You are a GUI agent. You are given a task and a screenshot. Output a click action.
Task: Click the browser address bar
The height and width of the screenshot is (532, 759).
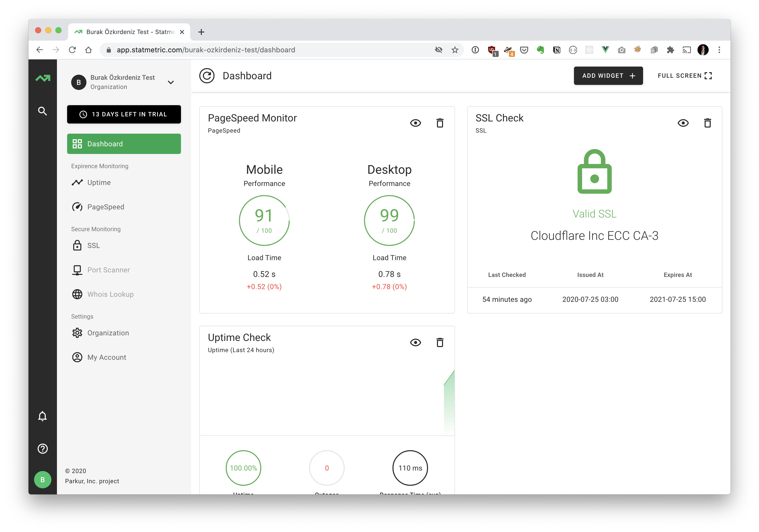pos(264,50)
